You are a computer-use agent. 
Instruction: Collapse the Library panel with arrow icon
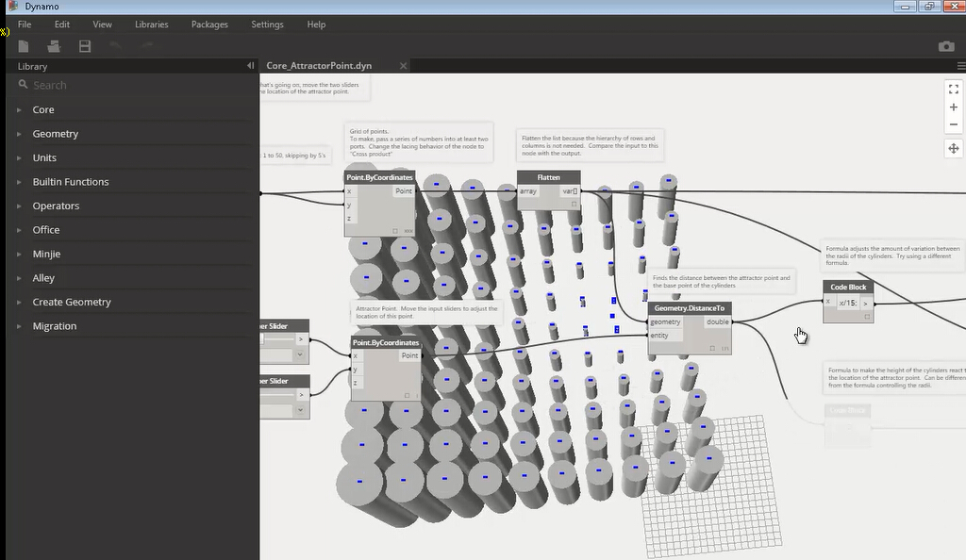[x=250, y=66]
